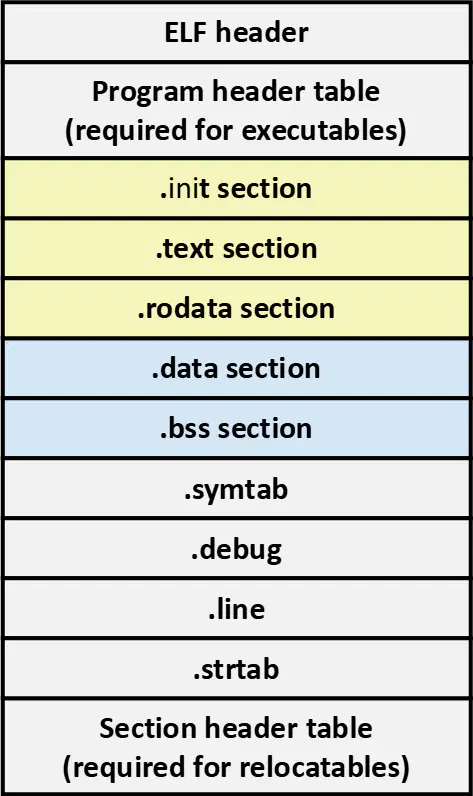Viewport: 473px width, 796px height.
Task: Click the .debug row
Action: coord(236,548)
